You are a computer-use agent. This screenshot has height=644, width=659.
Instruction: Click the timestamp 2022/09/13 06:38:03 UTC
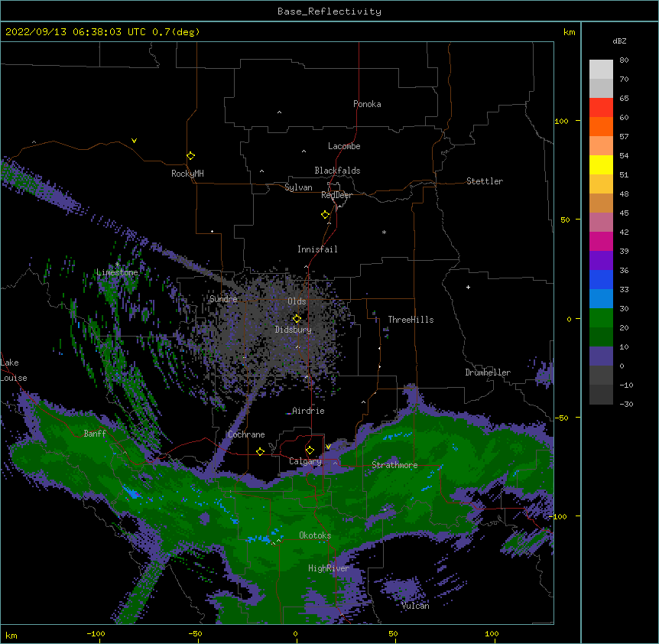click(x=76, y=32)
